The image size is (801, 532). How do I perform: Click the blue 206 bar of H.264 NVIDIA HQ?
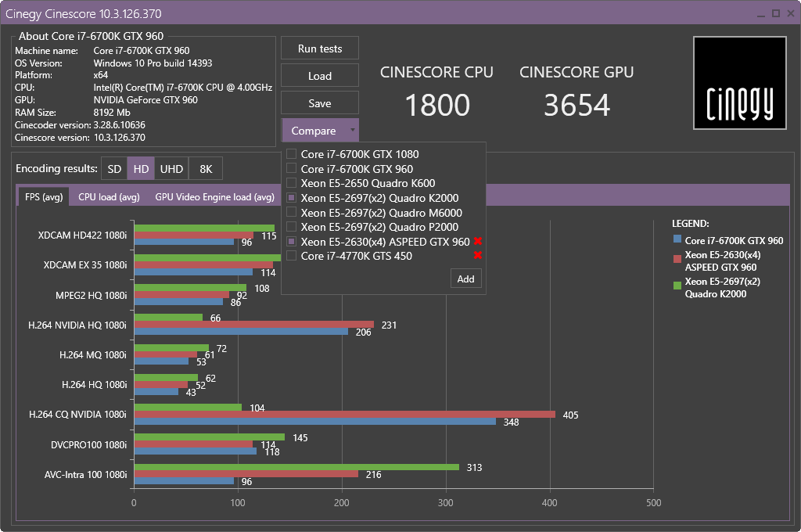point(241,332)
